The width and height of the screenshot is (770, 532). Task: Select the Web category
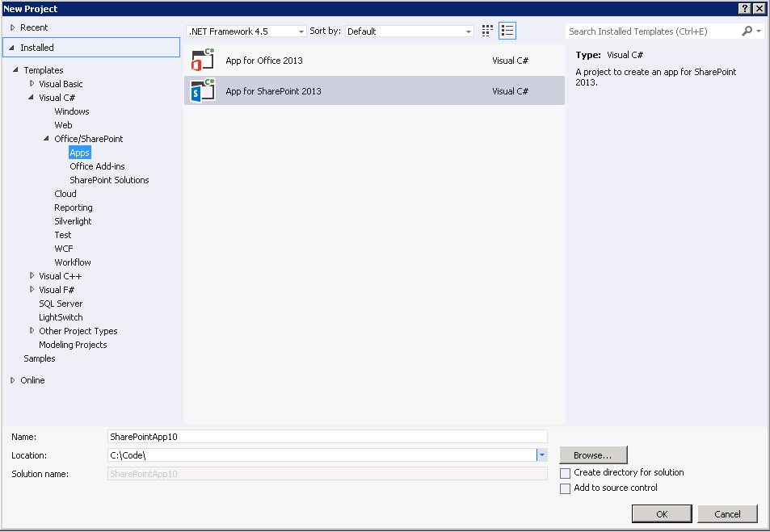coord(63,125)
